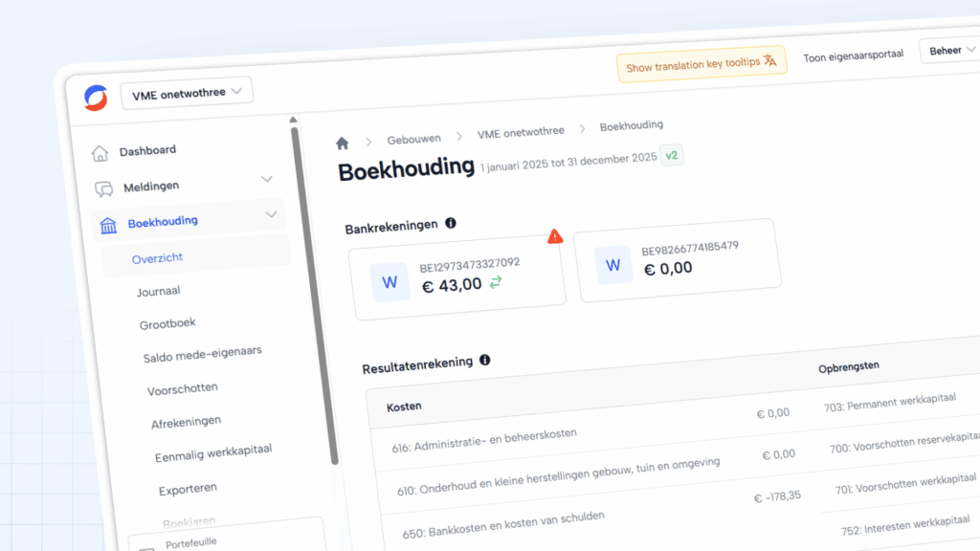
Task: Click 610: Onderhoud en kleine herstellingen row
Action: (558, 477)
